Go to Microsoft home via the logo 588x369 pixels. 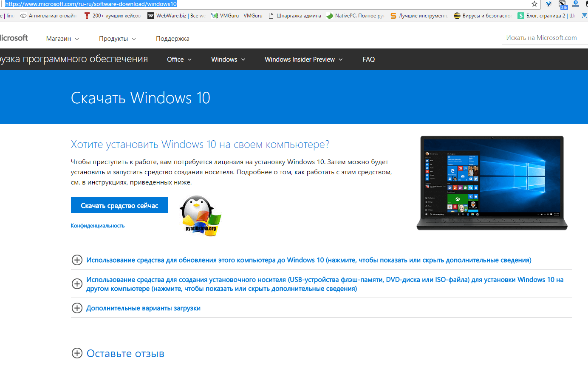[x=14, y=38]
